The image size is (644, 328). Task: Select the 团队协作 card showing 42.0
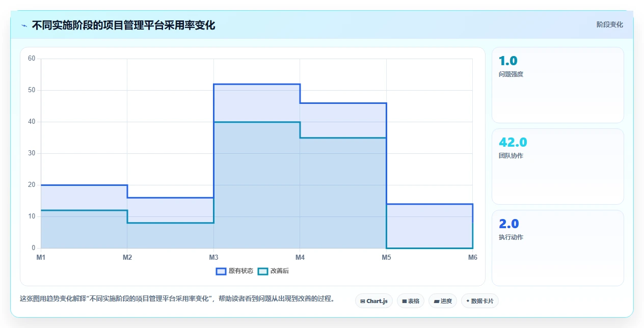557,167
